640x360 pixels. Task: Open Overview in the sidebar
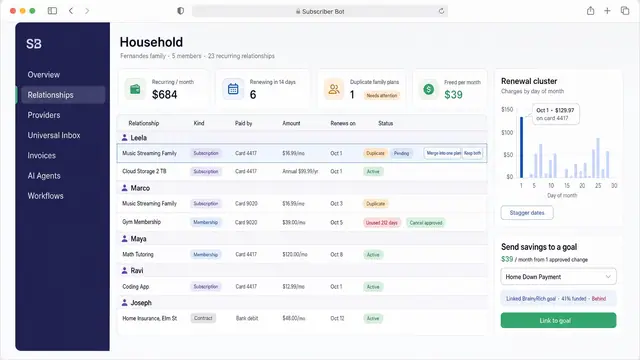(x=44, y=75)
